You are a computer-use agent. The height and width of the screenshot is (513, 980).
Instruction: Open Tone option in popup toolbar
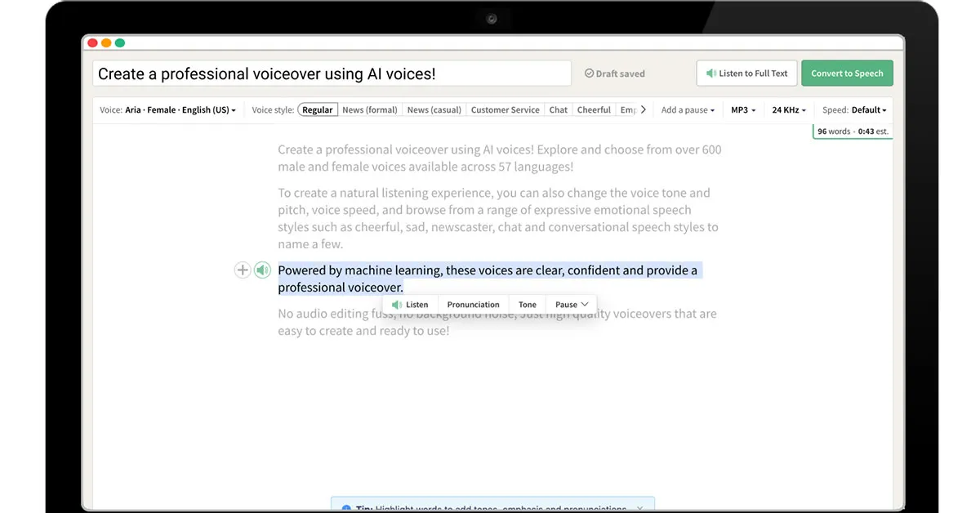(528, 305)
